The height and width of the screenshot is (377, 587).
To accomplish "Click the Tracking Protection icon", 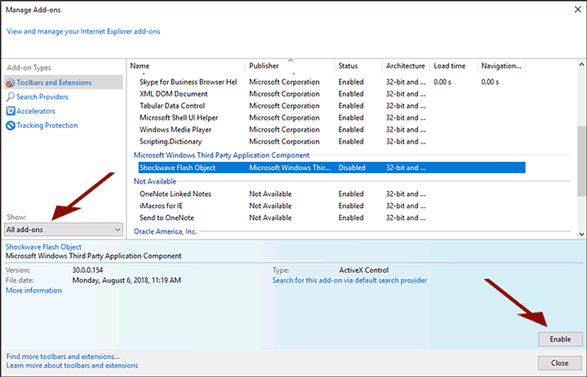I will point(10,125).
